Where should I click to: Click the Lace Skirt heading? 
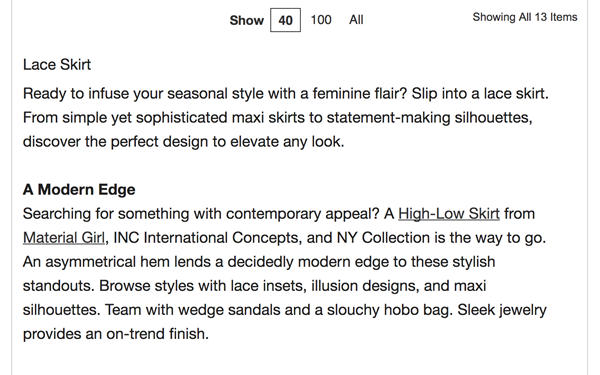pos(57,65)
